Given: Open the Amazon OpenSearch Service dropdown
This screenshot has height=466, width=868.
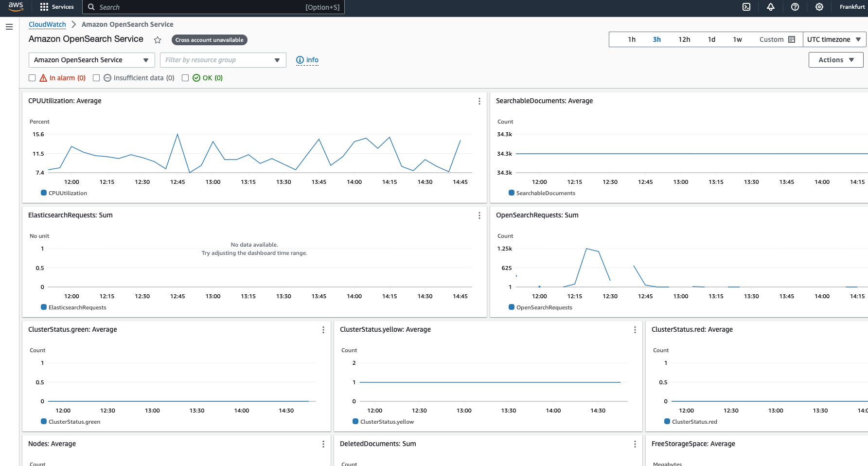Looking at the screenshot, I should pos(92,60).
